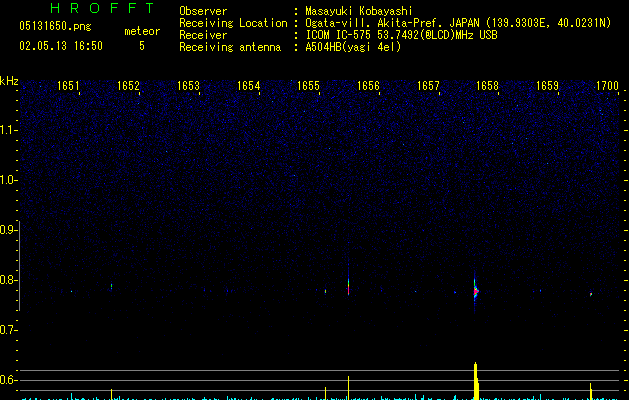
Task: Click the 1655 time axis label
Action: click(x=308, y=86)
